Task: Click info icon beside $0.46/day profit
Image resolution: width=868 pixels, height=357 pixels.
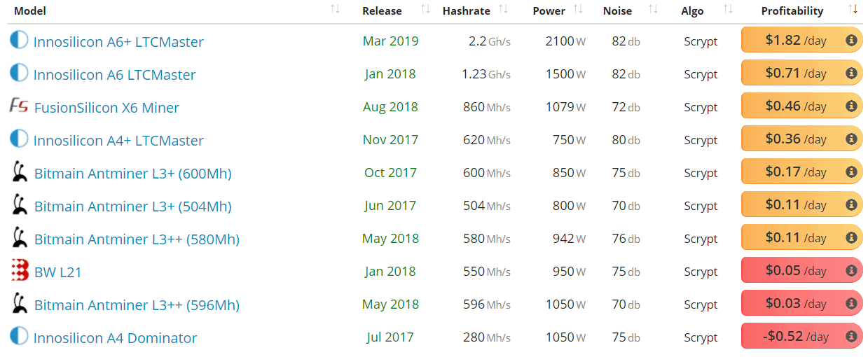Action: click(x=851, y=106)
